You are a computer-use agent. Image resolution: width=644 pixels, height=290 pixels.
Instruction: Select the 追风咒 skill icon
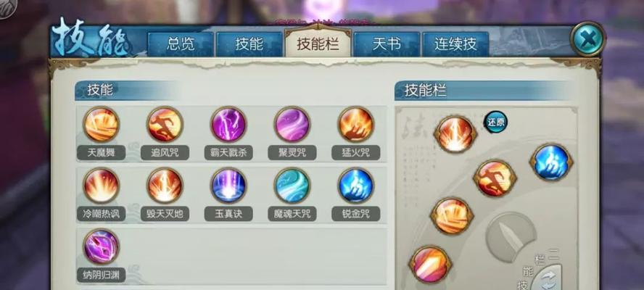pyautogui.click(x=165, y=125)
